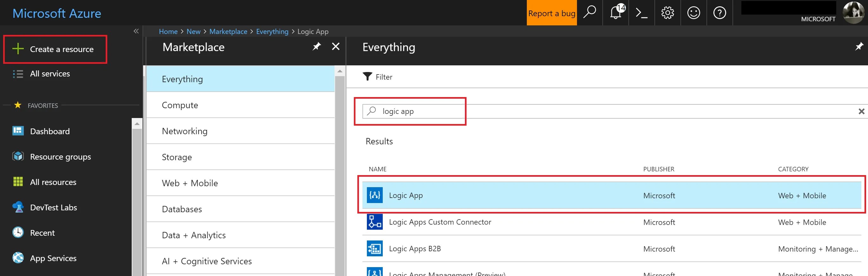Open the portal settings gear
This screenshot has height=276, width=868.
click(667, 13)
